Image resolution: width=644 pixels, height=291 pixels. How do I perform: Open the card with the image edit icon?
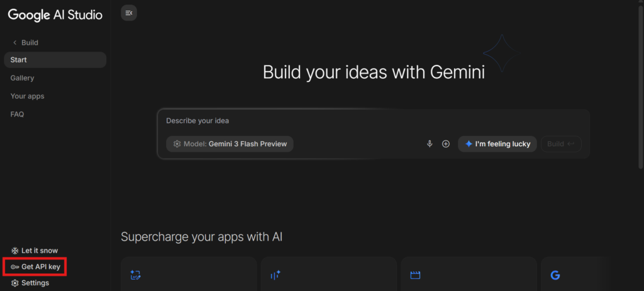click(x=189, y=275)
